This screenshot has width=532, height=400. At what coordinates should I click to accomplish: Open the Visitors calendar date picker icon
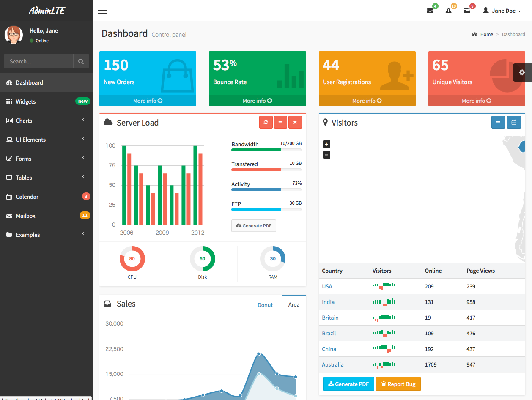tap(514, 122)
